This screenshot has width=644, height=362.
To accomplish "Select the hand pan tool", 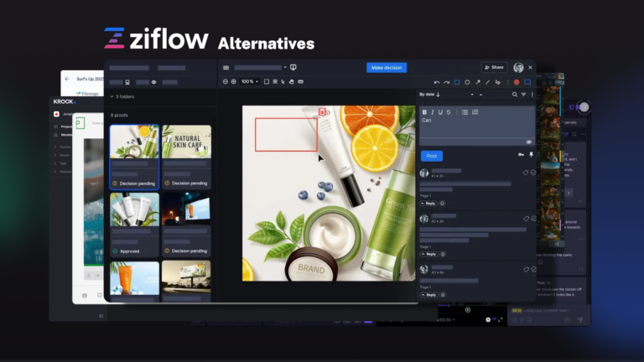I will point(292,81).
